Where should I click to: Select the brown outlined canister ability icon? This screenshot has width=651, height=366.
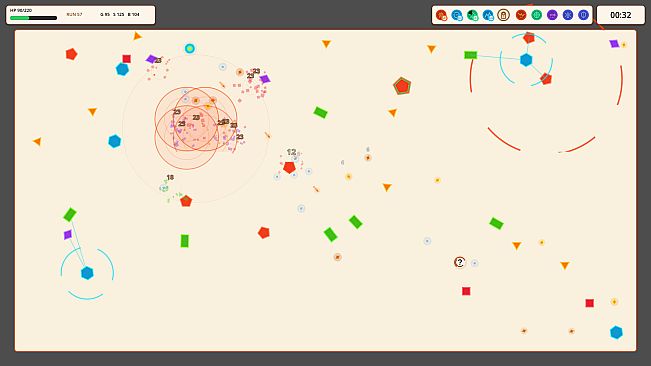coord(503,15)
